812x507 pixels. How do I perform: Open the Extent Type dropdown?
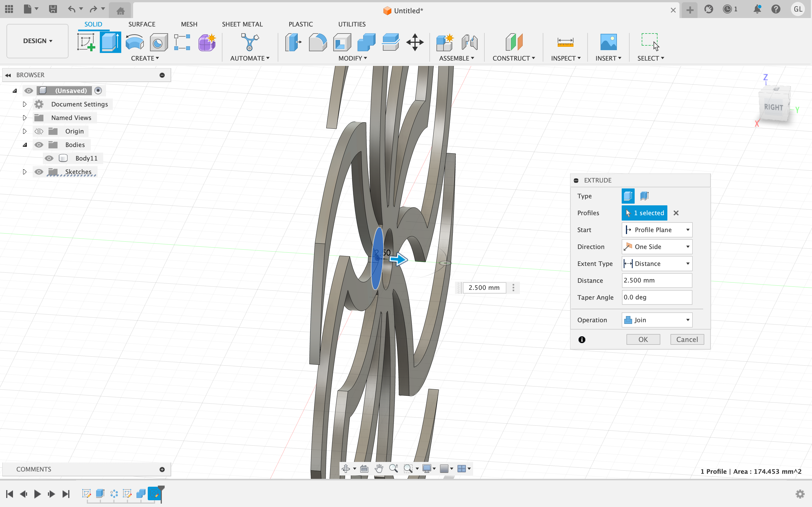pyautogui.click(x=657, y=264)
